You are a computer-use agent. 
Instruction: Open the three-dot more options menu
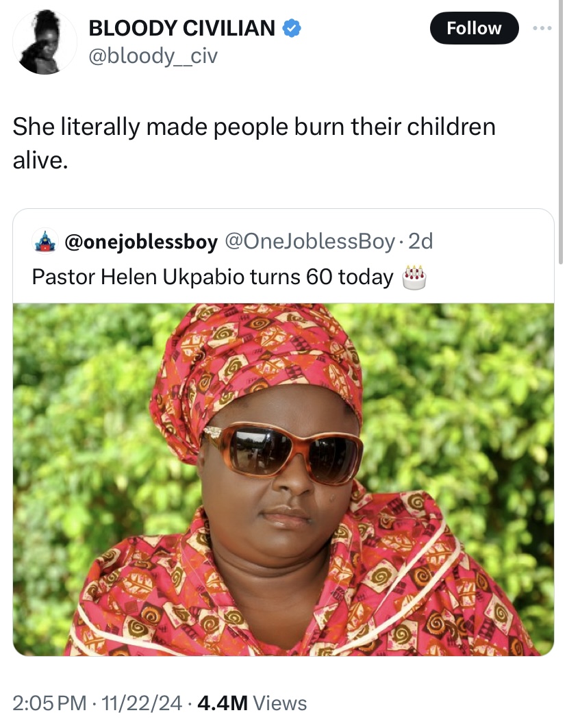[x=542, y=28]
